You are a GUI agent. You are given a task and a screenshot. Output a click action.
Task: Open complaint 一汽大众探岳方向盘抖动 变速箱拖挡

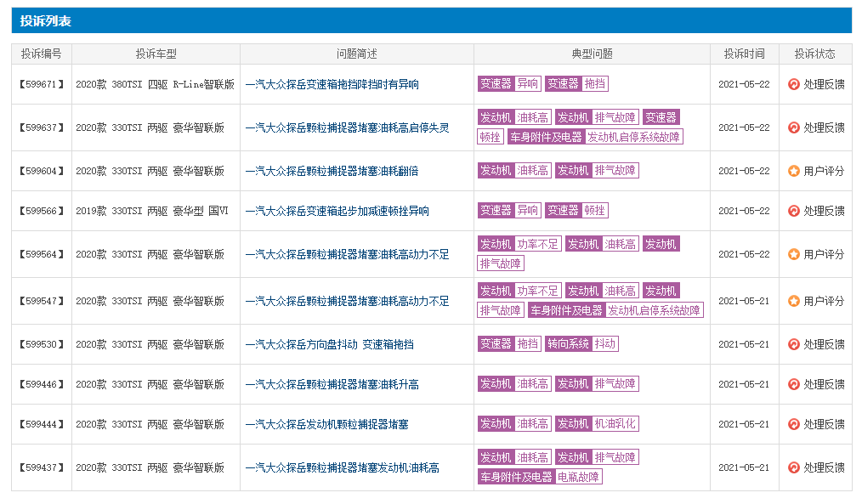click(329, 344)
